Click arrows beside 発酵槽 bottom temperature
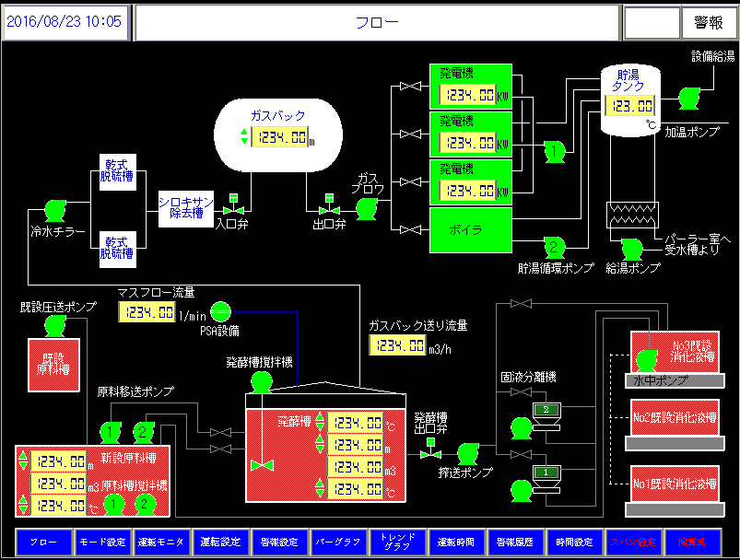Image resolution: width=740 pixels, height=560 pixels. pyautogui.click(x=320, y=488)
